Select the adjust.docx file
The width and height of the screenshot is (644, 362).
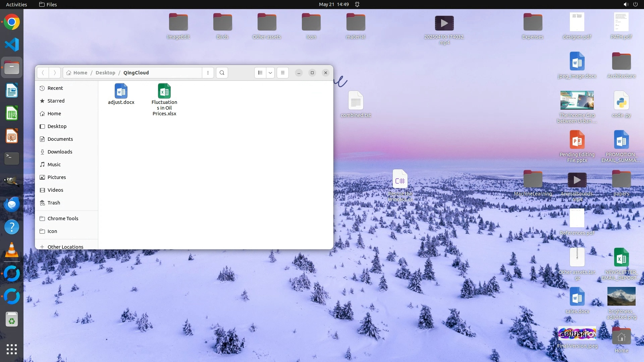(121, 94)
